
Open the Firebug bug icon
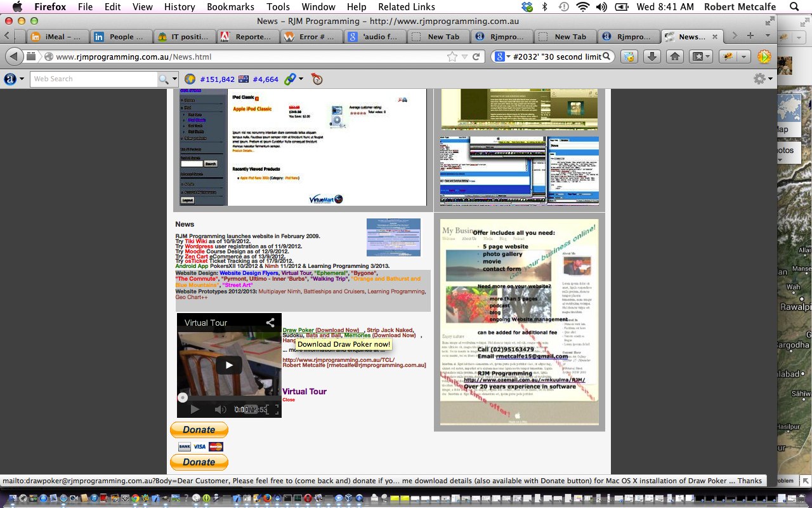click(727, 57)
